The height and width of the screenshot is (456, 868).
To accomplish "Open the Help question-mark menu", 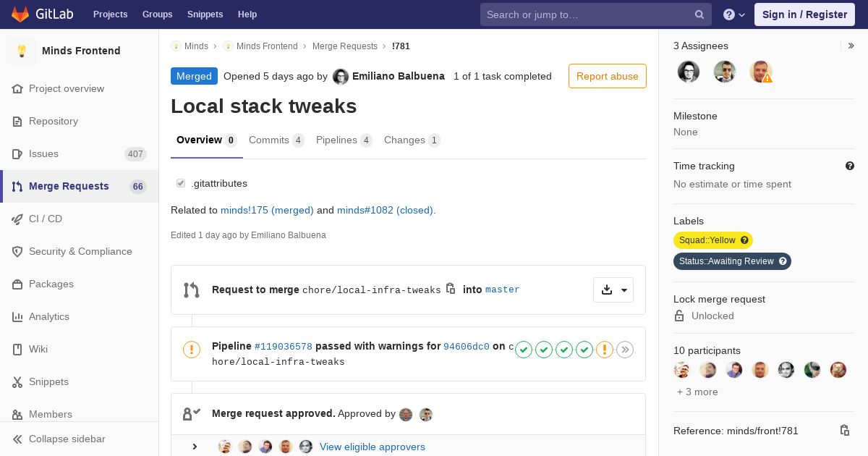I will point(734,14).
